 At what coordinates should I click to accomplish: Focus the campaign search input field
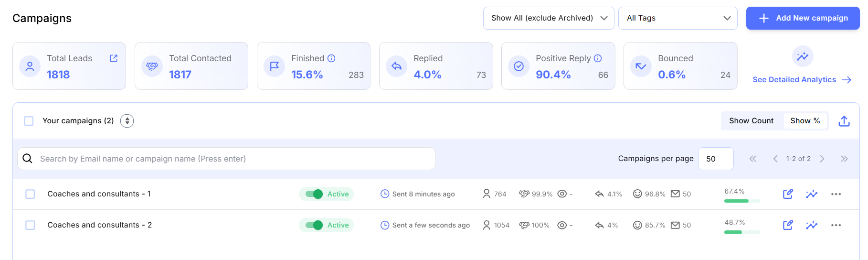point(226,159)
